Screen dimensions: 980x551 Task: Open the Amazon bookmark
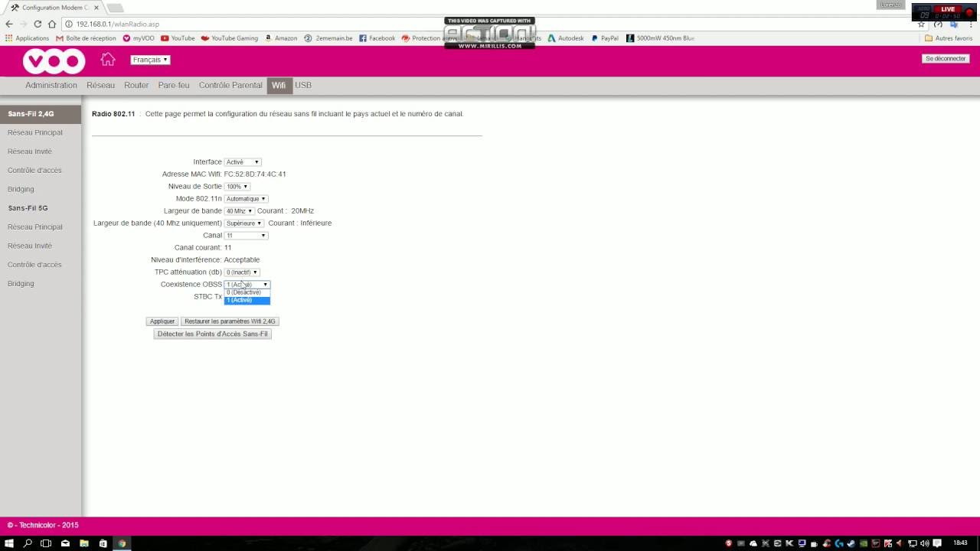281,38
